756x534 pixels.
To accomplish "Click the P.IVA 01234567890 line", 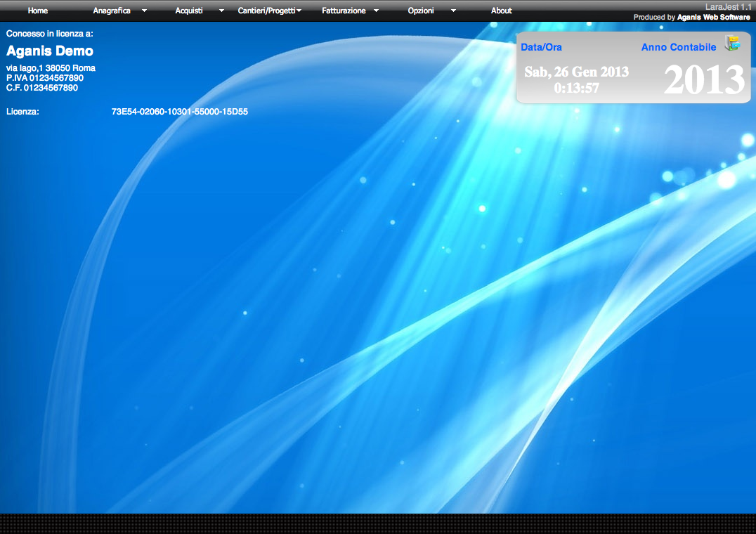I will pyautogui.click(x=45, y=77).
